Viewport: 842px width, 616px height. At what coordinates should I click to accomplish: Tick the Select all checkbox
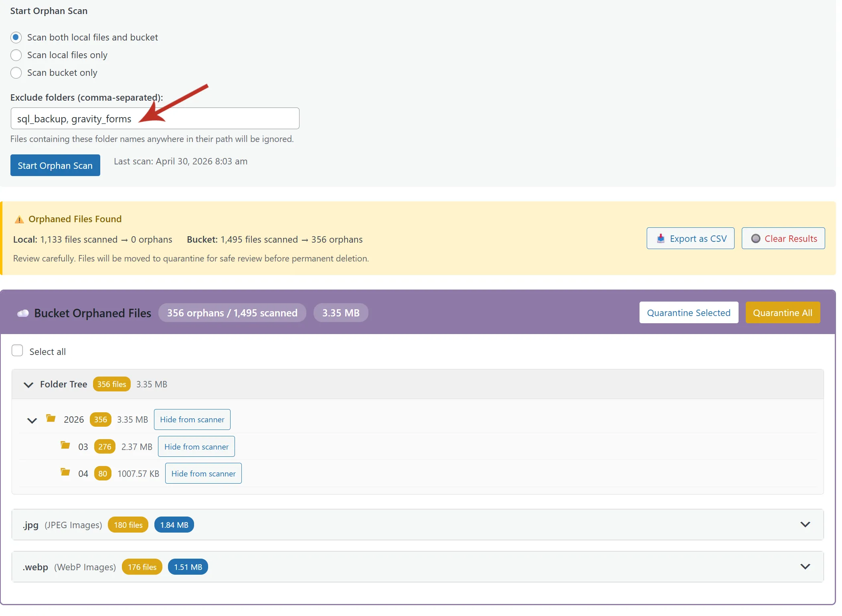point(17,351)
